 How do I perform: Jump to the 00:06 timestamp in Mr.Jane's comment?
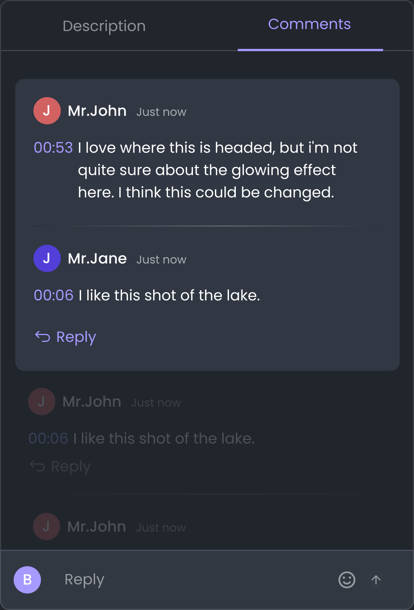tap(54, 296)
